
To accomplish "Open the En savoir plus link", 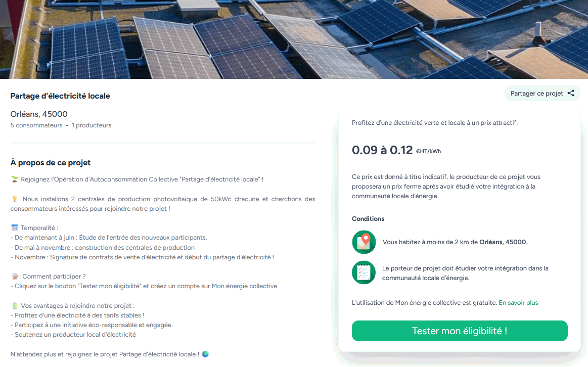I will 518,303.
